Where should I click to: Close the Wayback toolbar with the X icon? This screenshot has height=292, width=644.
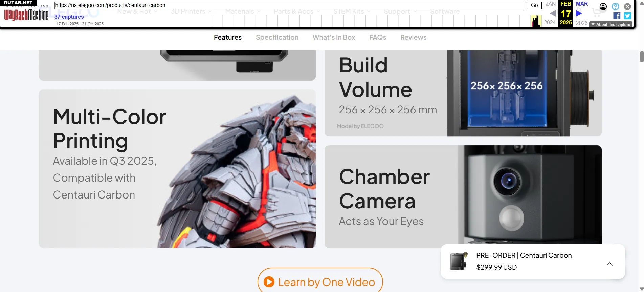point(627,6)
